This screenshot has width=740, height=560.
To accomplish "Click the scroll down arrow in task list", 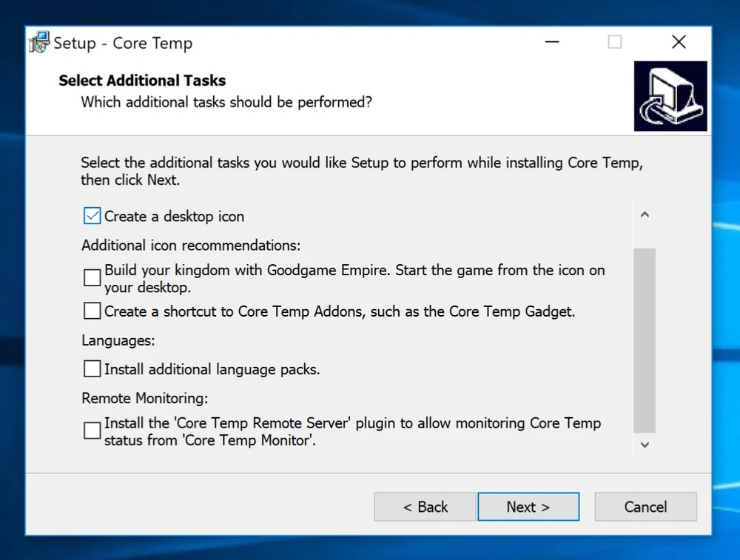I will pyautogui.click(x=645, y=445).
